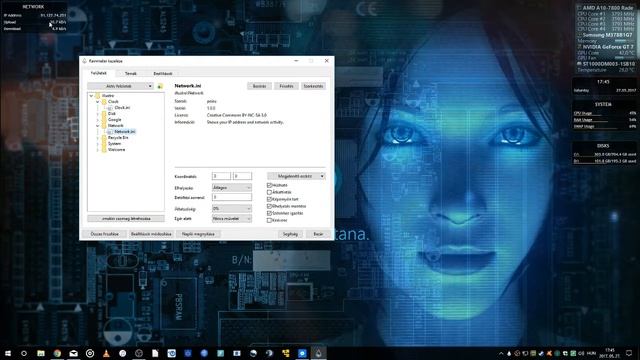Switch to the Felületek tab
640x360 pixels.
click(98, 73)
